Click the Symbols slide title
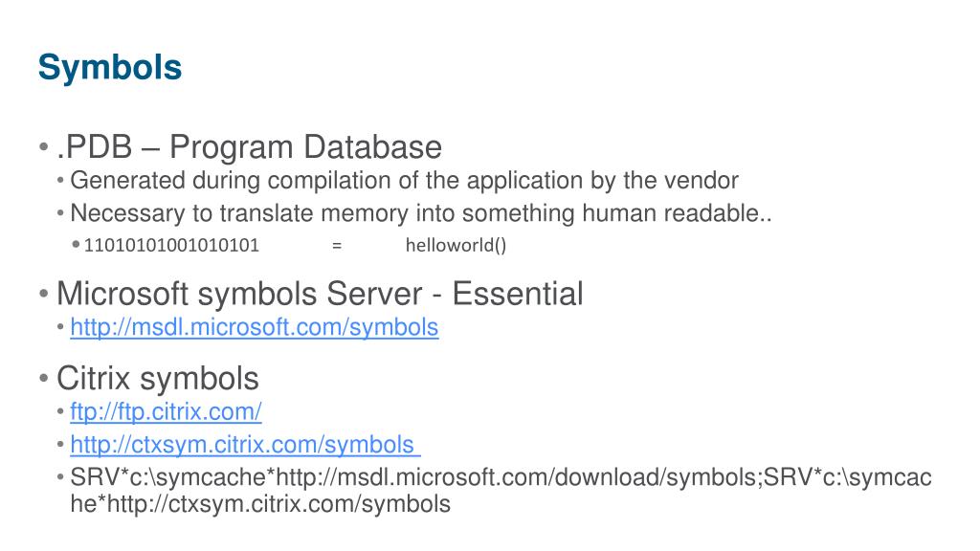Screen dimensions: 980x551 (x=110, y=68)
